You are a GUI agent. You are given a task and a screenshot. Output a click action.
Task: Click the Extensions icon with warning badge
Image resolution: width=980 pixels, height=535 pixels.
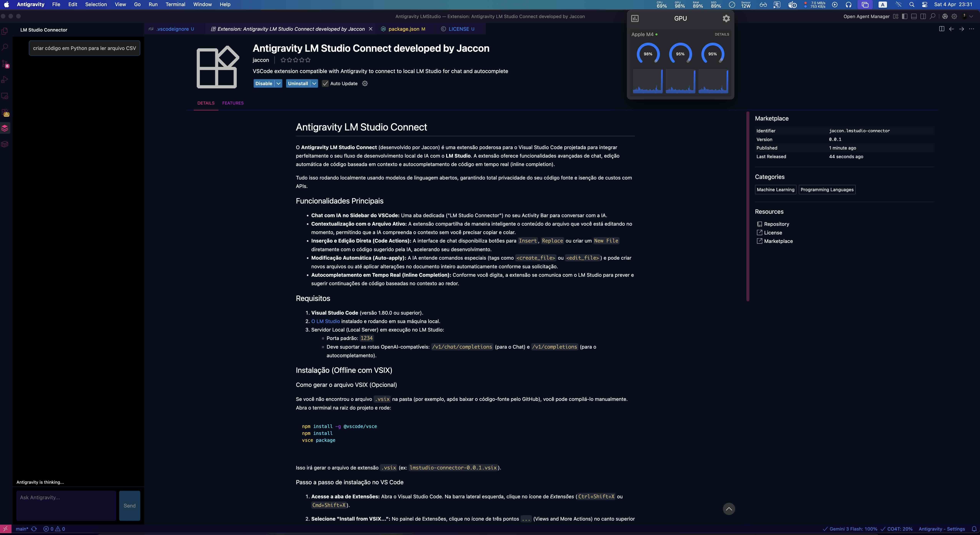coord(5,113)
